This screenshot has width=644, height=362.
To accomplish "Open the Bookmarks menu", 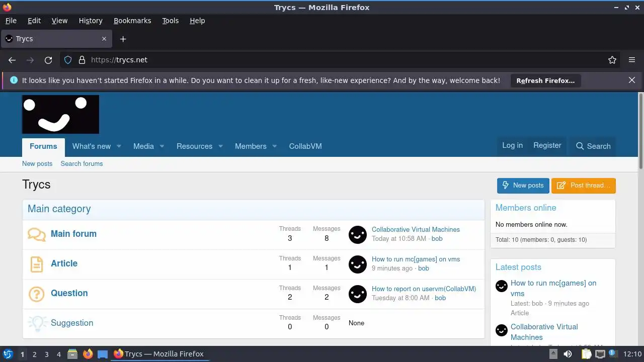I will [132, 21].
